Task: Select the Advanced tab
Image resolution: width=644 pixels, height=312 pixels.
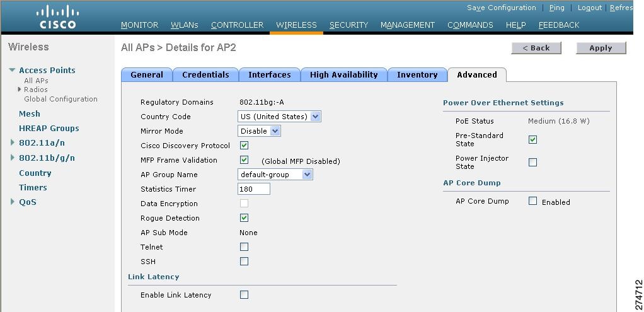Action: coord(477,75)
